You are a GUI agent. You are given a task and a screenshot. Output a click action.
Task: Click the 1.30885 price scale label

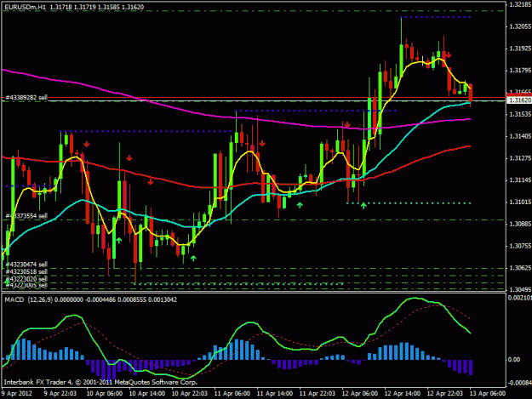click(x=520, y=224)
